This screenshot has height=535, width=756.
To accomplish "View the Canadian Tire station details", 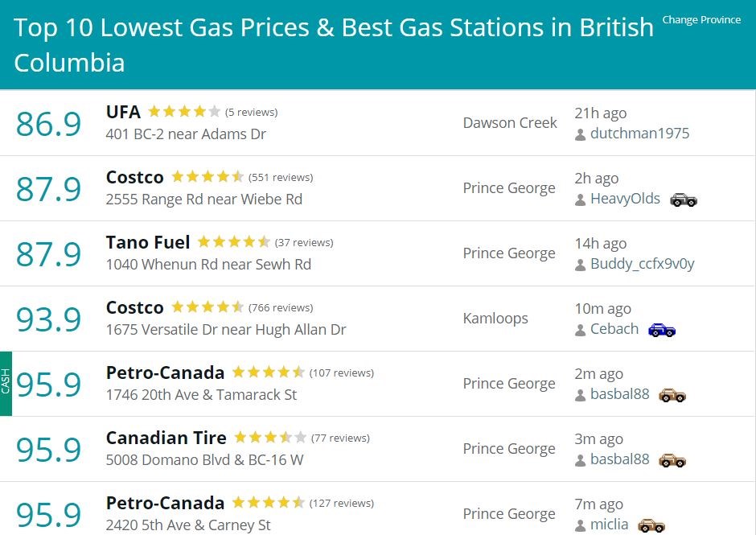I will (166, 438).
